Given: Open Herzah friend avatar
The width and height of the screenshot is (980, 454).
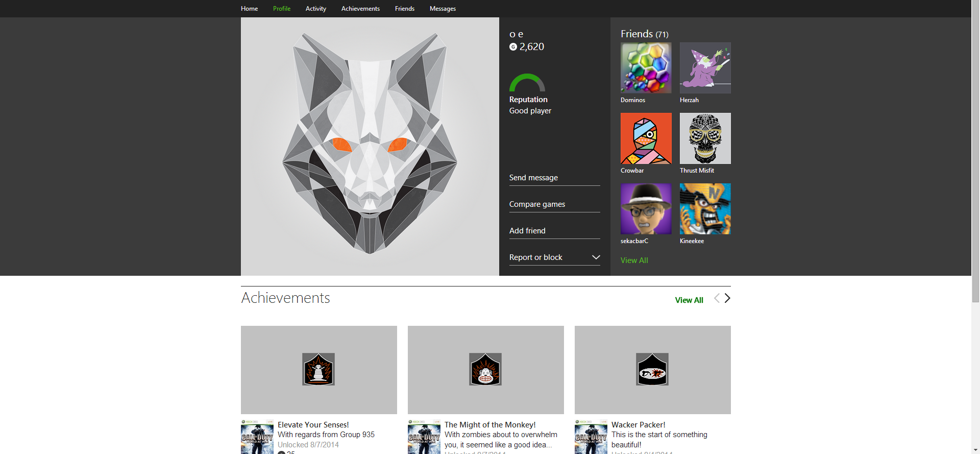Looking at the screenshot, I should (x=705, y=68).
